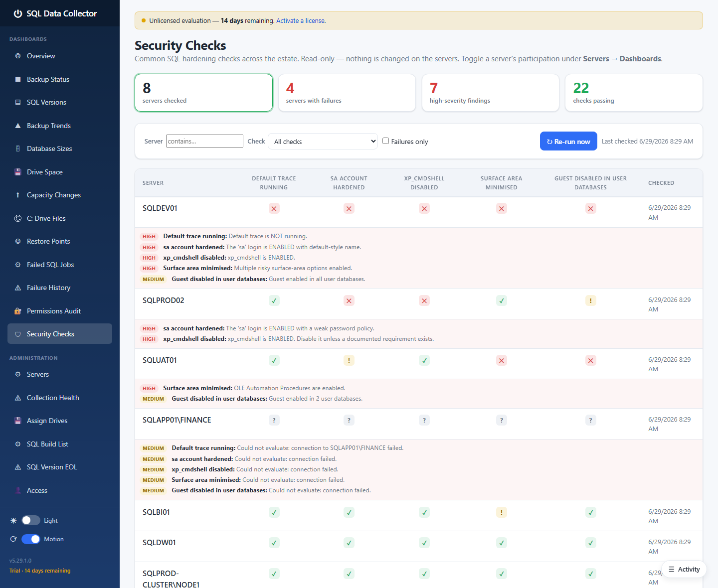Click SQLAPP01\FINANCE default trace unknown icon
The height and width of the screenshot is (588, 718).
point(274,420)
